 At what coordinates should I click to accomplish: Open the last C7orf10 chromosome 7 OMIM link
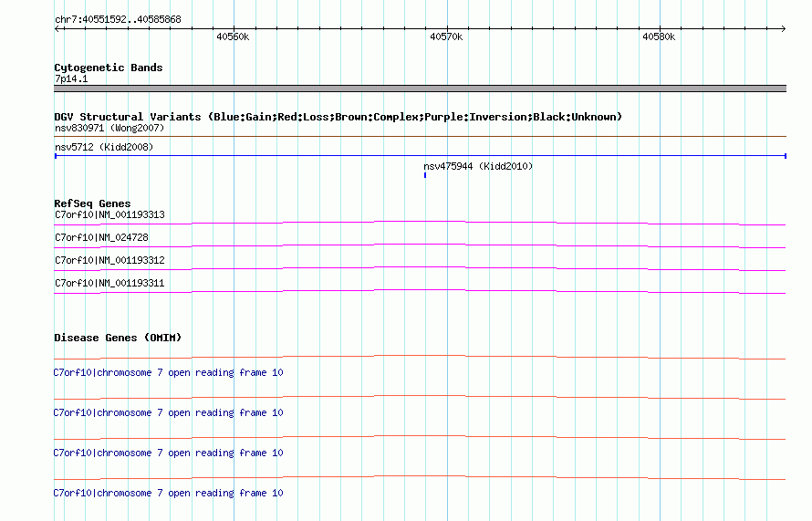(168, 493)
